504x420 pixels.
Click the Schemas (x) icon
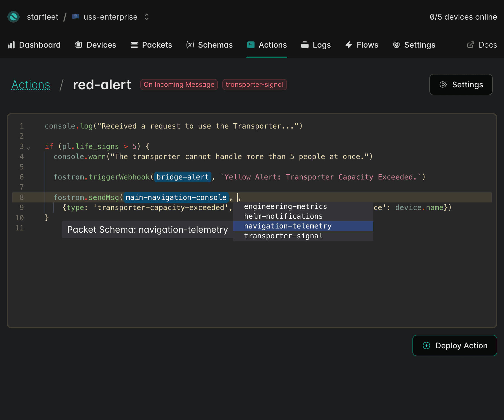190,45
